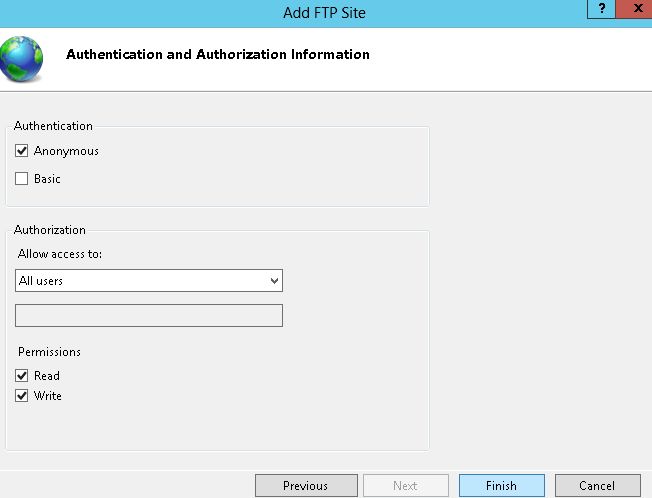The height and width of the screenshot is (498, 652).
Task: Click the Previous button
Action: pyautogui.click(x=306, y=486)
